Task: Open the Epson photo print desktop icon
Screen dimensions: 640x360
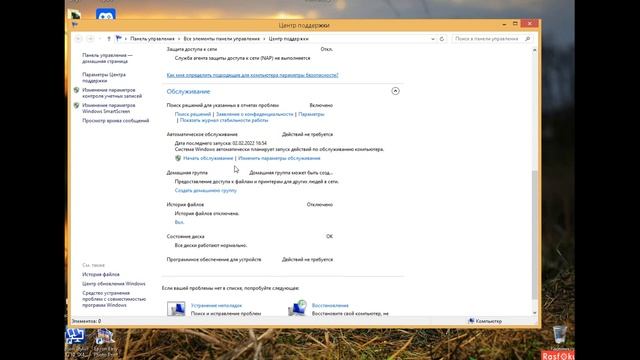Action: [x=105, y=337]
